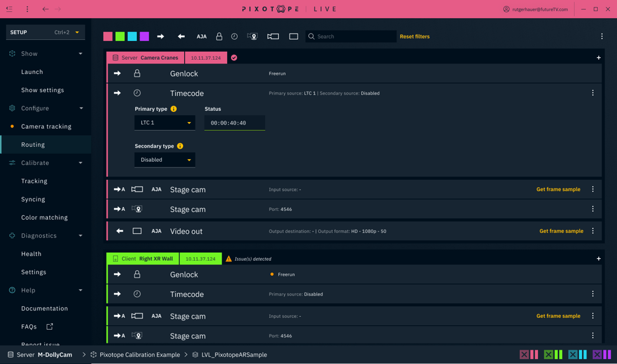Toggle the timecode clock filter
The height and width of the screenshot is (364, 617).
point(234,37)
